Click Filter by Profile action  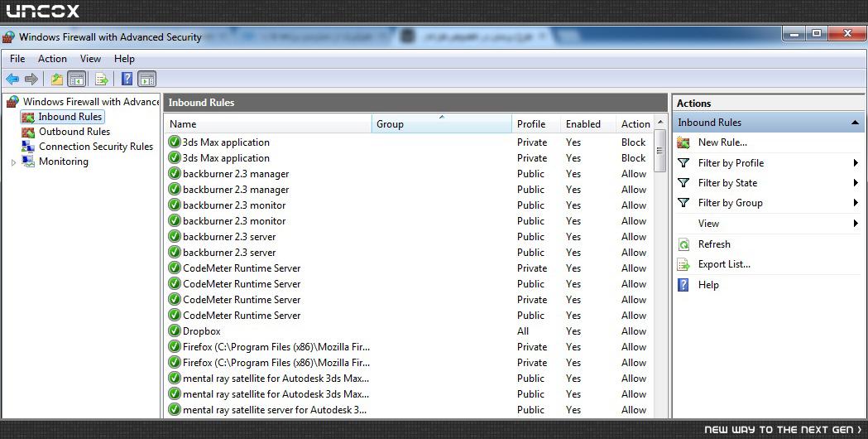731,163
